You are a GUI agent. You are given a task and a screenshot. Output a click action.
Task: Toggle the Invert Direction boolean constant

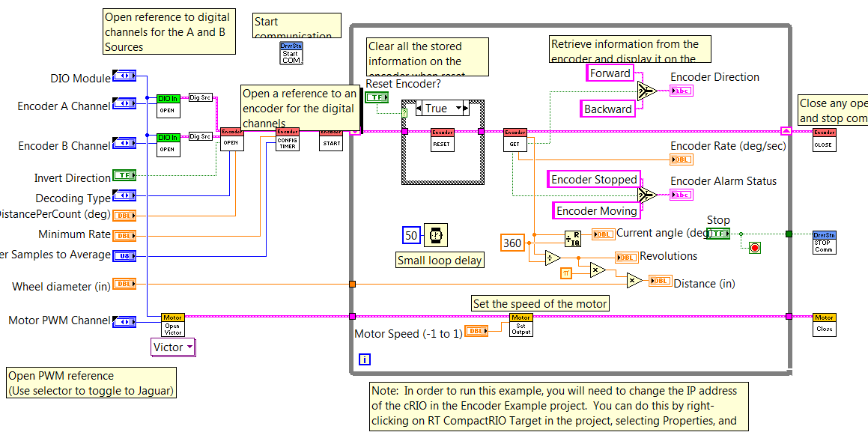124,175
